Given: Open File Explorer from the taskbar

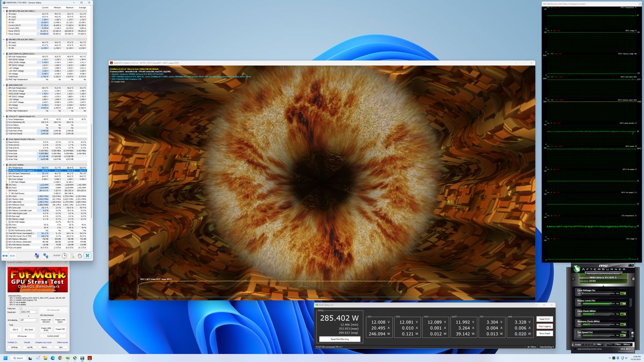Looking at the screenshot, I should 46,357.
